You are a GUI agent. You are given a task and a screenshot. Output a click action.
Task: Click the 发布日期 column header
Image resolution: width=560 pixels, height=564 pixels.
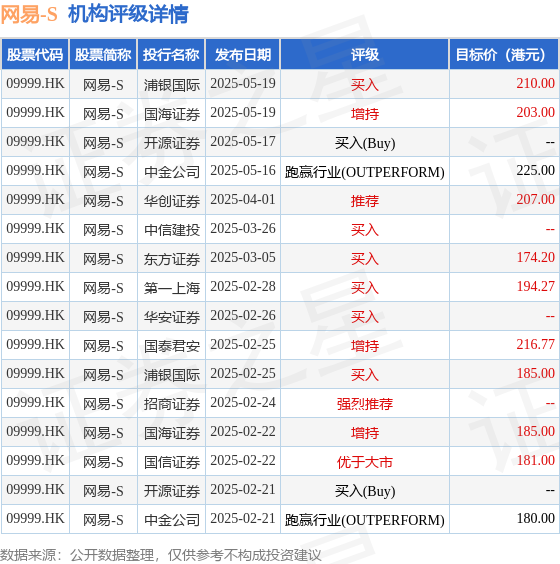[243, 55]
